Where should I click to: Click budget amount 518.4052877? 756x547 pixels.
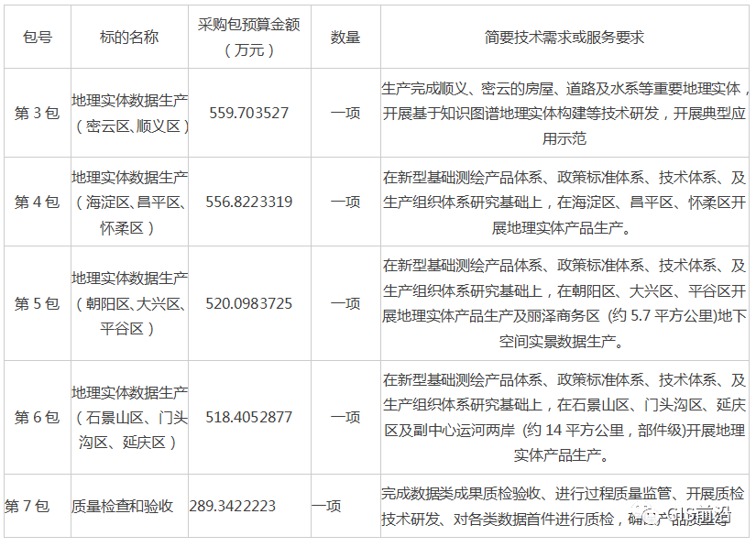249,417
